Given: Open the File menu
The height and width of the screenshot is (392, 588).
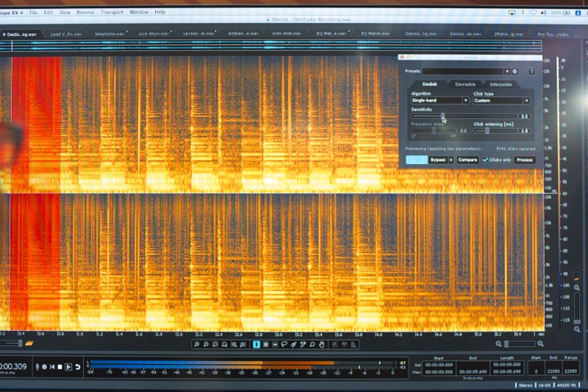Looking at the screenshot, I should click(33, 13).
